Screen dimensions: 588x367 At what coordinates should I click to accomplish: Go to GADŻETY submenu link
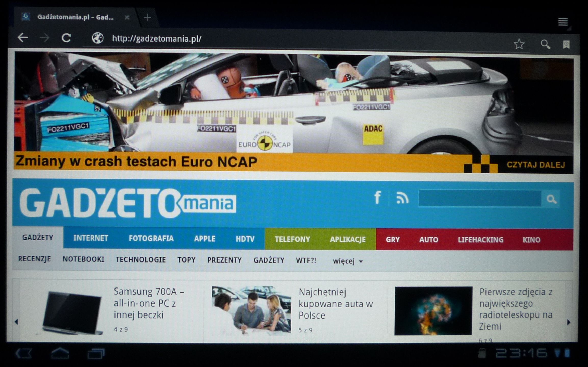click(269, 260)
